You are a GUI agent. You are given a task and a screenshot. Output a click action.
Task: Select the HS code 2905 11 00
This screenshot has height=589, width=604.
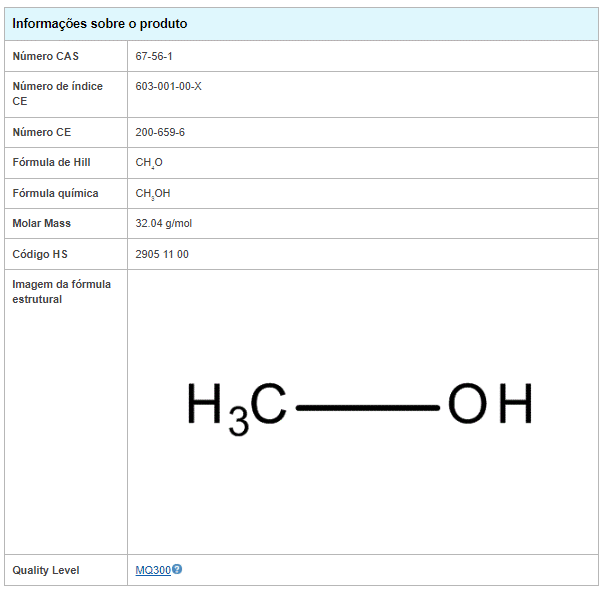162,254
